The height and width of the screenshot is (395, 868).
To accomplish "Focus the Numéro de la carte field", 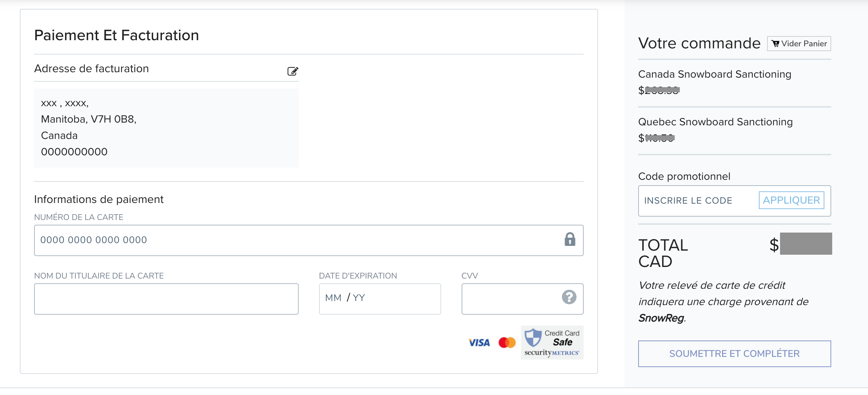I will [309, 240].
